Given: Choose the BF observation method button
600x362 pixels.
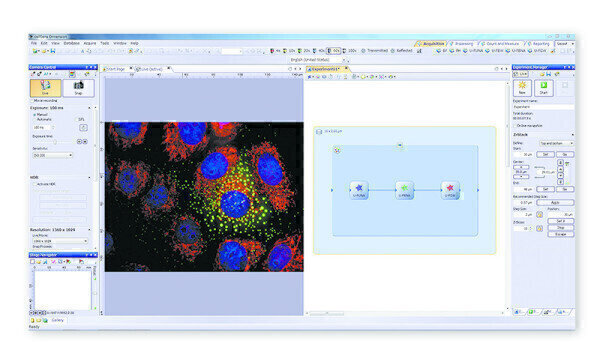Looking at the screenshot, I should [x=442, y=51].
